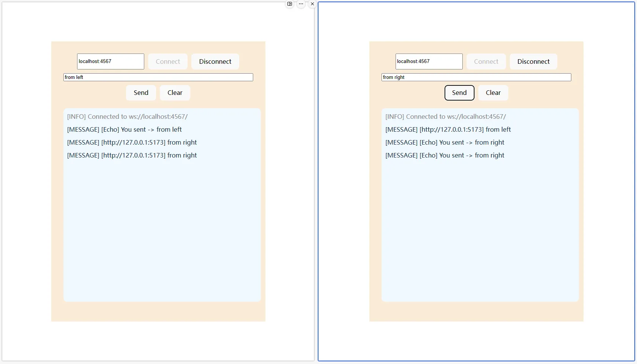Click the left pane server address field
Image resolution: width=637 pixels, height=364 pixels.
(x=110, y=61)
